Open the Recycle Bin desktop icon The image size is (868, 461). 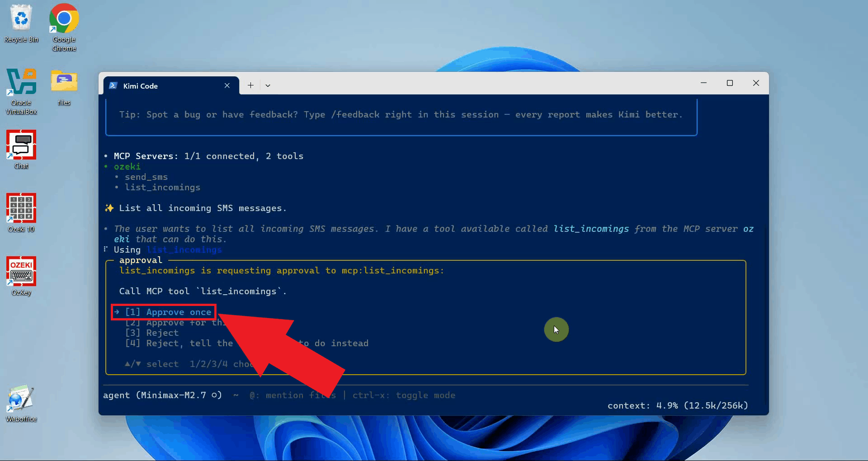(x=21, y=24)
